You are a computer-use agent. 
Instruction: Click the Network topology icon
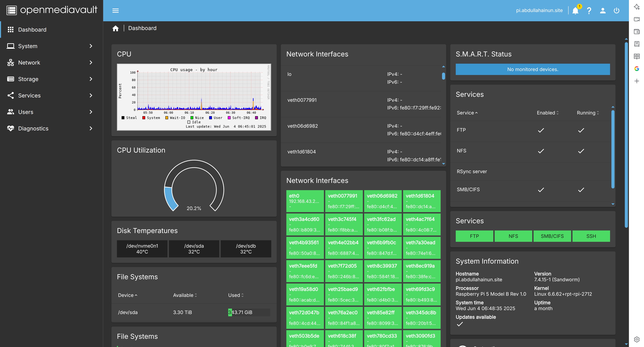click(10, 62)
